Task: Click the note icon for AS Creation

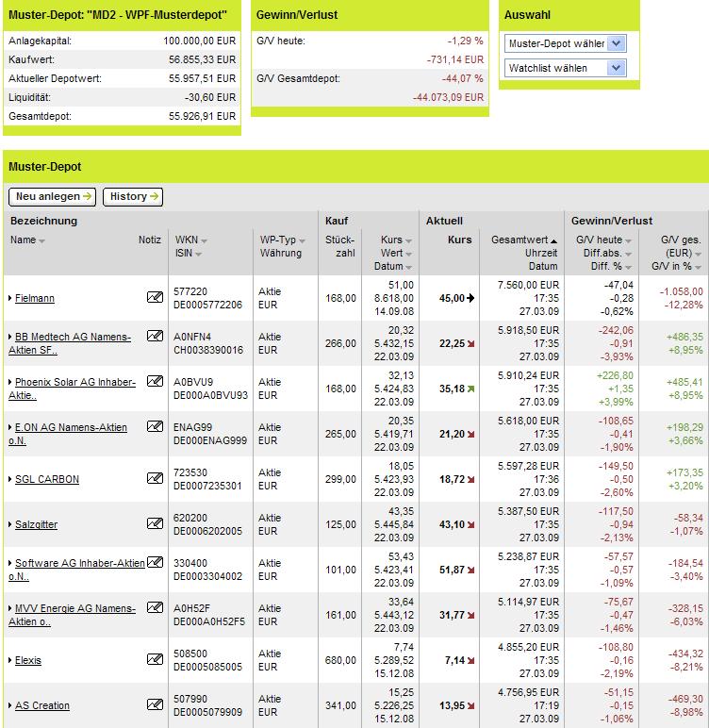Action: pos(155,704)
